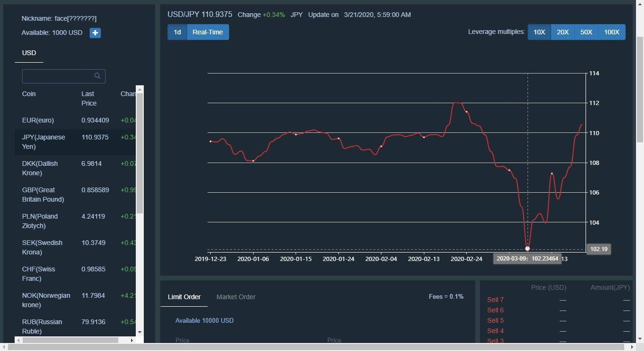Image resolution: width=644 pixels, height=351 pixels.
Task: Click the 2020-03-09 chart low point marker
Action: [528, 248]
